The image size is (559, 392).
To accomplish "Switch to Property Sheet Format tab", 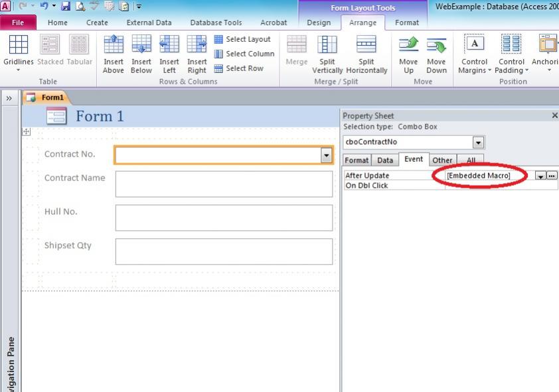I will click(357, 161).
